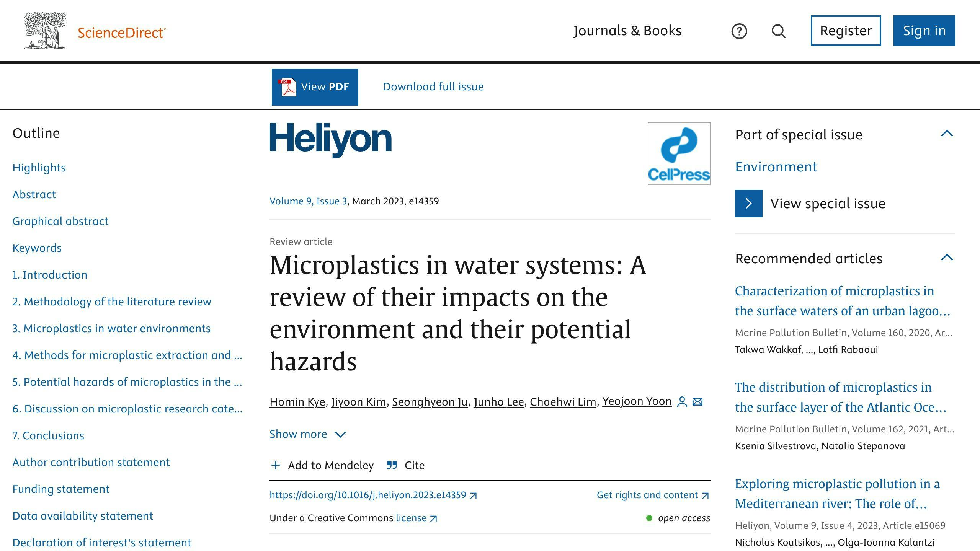Click the author profile person icon

click(682, 402)
